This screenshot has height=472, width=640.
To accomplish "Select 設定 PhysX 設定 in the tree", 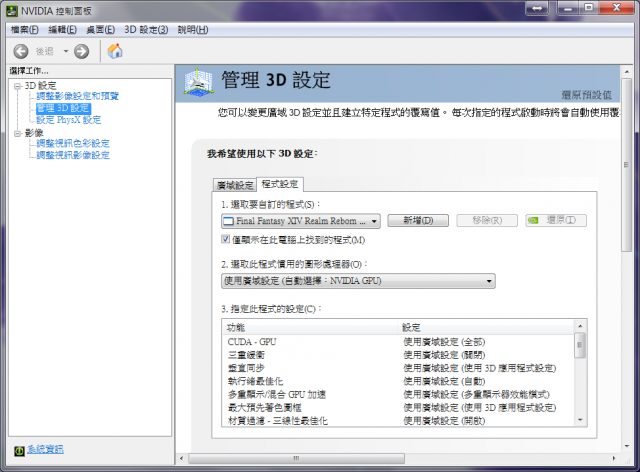I will 69,120.
